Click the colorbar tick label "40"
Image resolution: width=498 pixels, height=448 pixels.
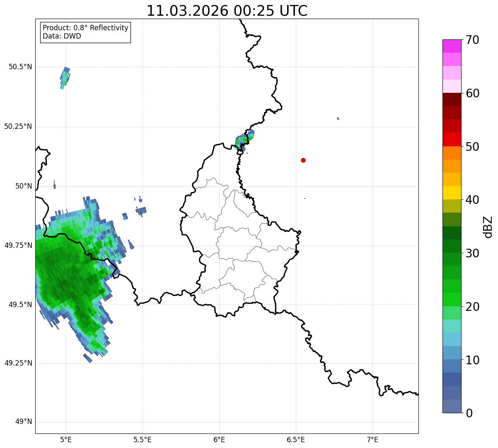point(473,200)
